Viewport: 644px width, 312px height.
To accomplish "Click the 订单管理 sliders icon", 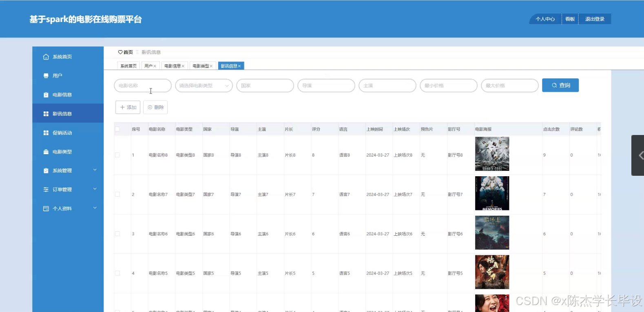I will 46,190.
